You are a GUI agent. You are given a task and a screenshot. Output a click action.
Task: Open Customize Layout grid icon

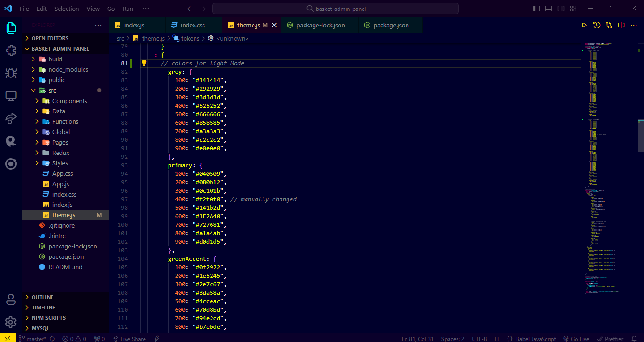(573, 9)
